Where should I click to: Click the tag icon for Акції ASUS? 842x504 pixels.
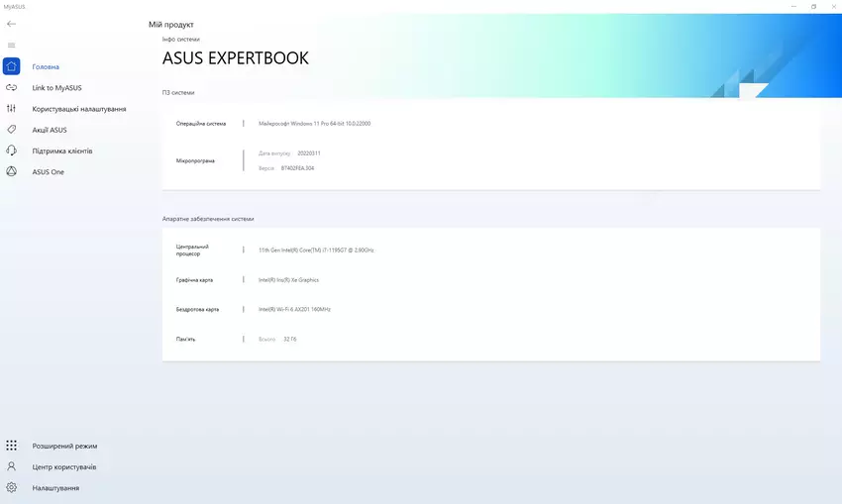(11, 130)
